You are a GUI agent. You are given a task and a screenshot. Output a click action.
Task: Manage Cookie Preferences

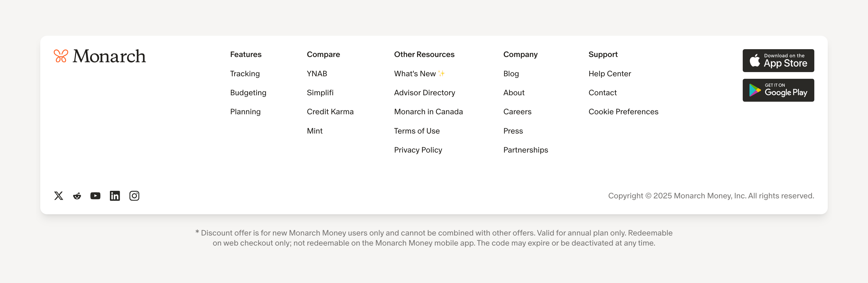tap(623, 111)
